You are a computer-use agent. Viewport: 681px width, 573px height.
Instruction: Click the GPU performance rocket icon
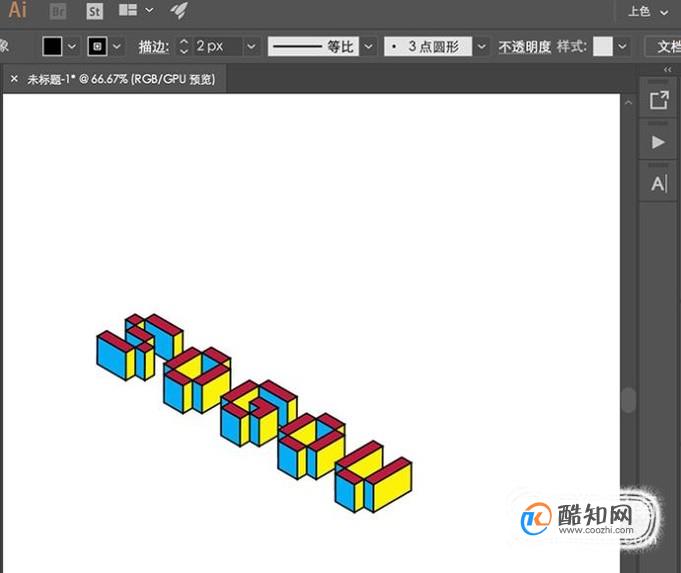tap(179, 10)
